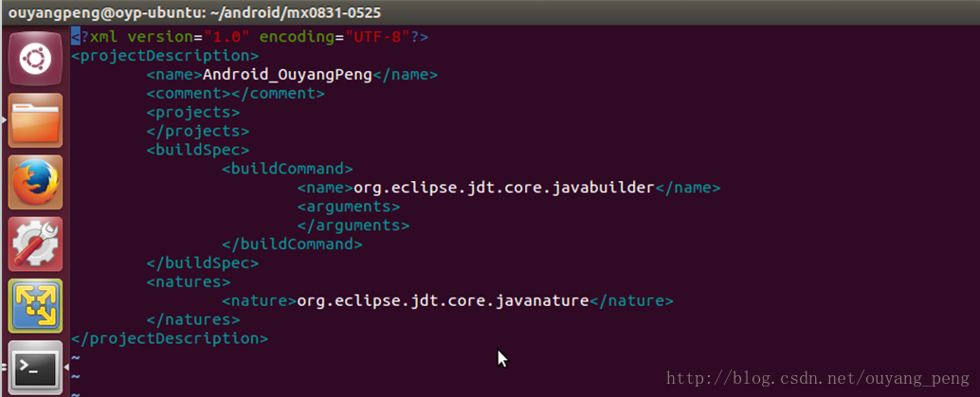Screen dimensions: 980x397
Task: Click the opening <buildCommand> tag
Action: [287, 169]
